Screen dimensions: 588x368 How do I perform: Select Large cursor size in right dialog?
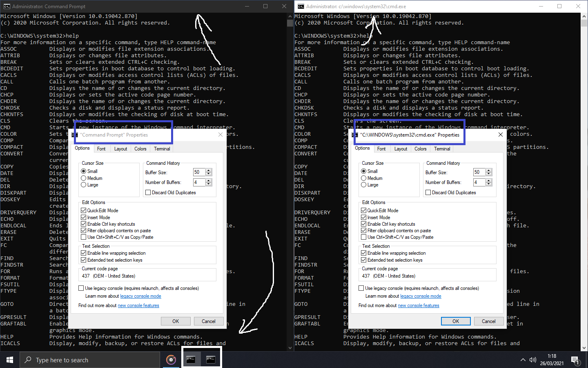364,185
